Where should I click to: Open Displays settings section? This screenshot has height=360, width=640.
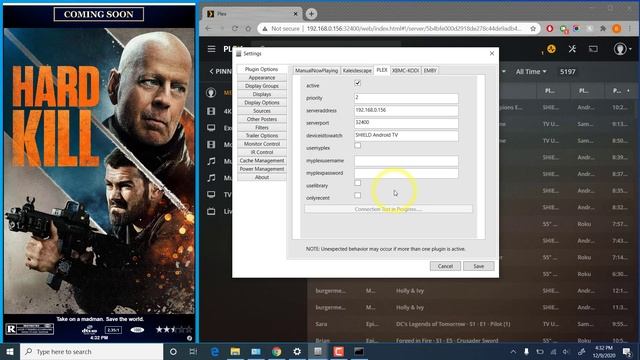[262, 94]
